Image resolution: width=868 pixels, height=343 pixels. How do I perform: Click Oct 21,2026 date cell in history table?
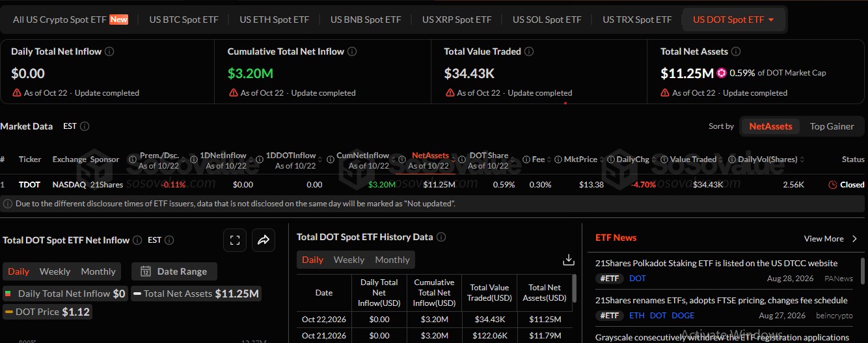coord(323,335)
